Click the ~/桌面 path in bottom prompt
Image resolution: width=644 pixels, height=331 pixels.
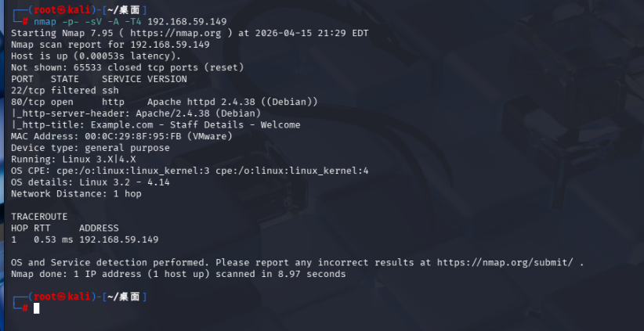[121, 297]
